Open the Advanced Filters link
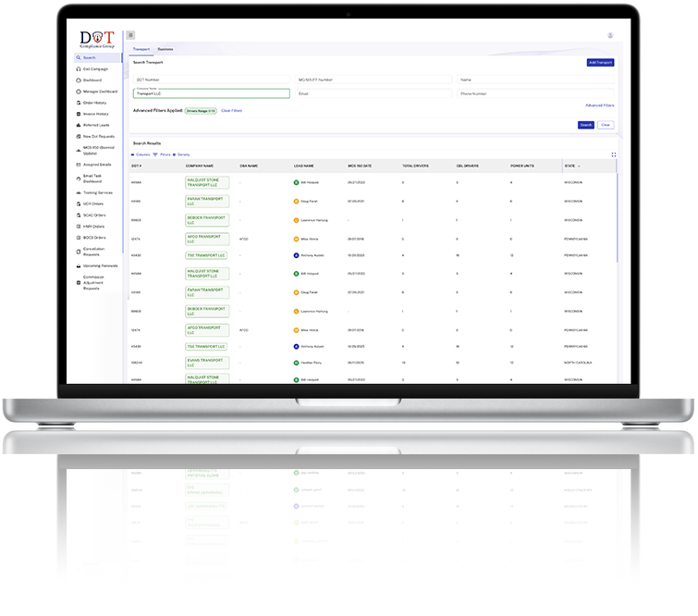 pos(598,105)
